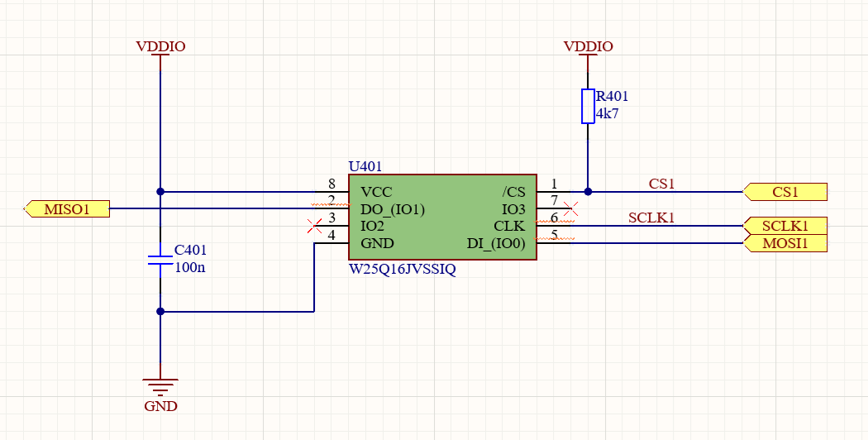868x440 pixels.
Task: Select the MOSI1 port symbol
Action: tap(785, 243)
